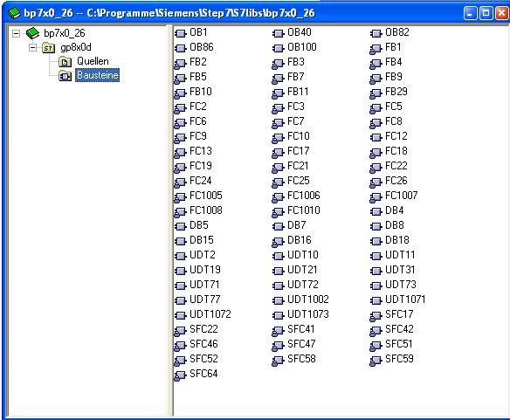Click the DB16 data block icon
Viewport: 510px width, 420px height.
278,242
